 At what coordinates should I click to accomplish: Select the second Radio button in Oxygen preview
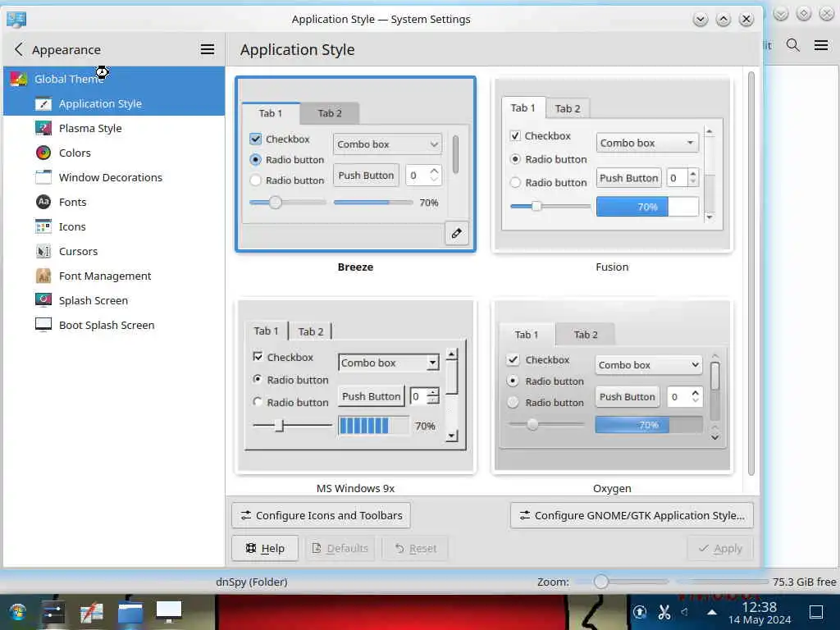(513, 402)
